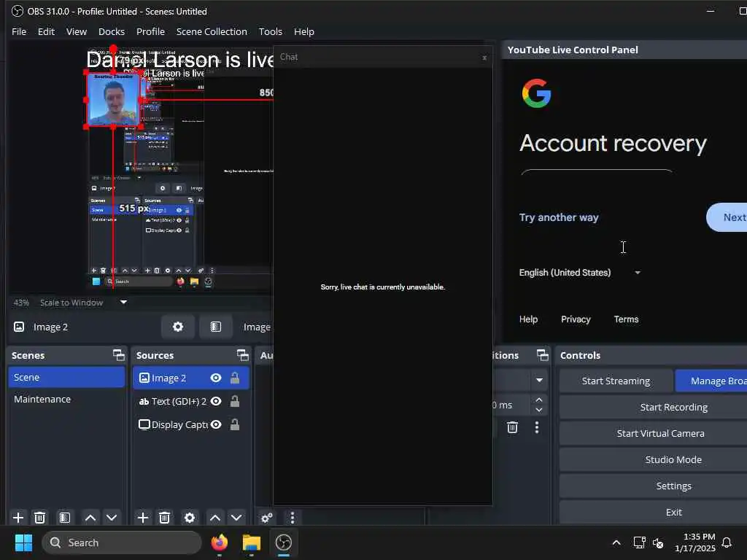Image resolution: width=747 pixels, height=560 pixels.
Task: Click Start Streaming button
Action: (x=616, y=381)
